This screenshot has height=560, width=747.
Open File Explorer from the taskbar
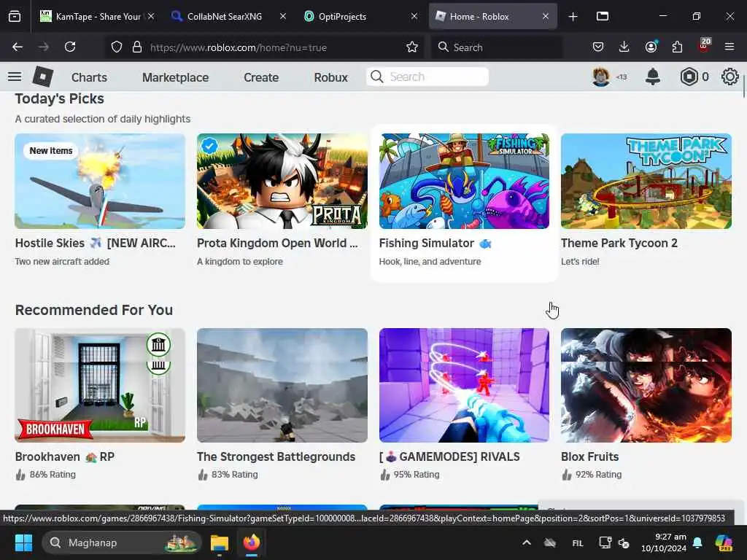pyautogui.click(x=220, y=542)
